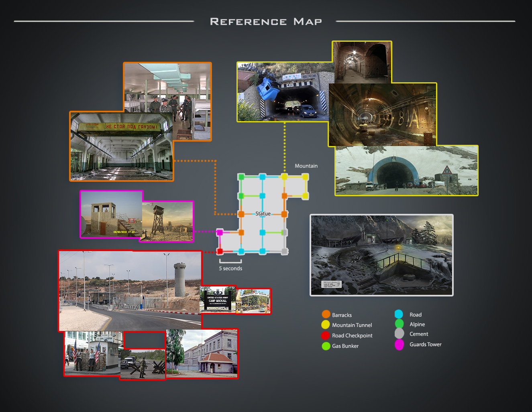Click the green node at map's top-left corner
The image size is (532, 412).
click(241, 177)
